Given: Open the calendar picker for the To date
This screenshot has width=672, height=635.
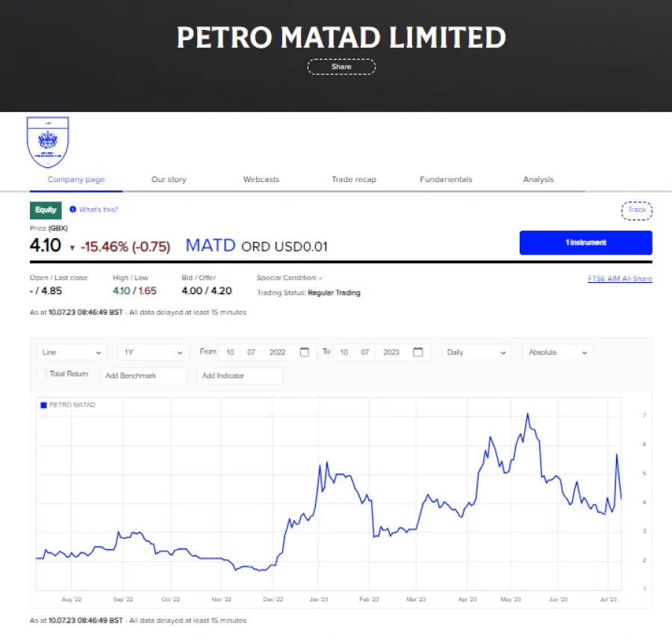Looking at the screenshot, I should (417, 351).
